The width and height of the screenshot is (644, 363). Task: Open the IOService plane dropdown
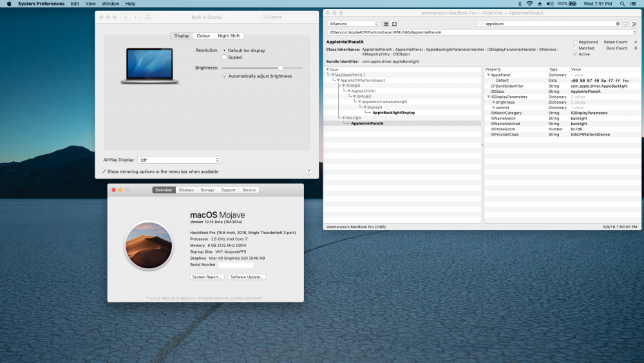(353, 24)
